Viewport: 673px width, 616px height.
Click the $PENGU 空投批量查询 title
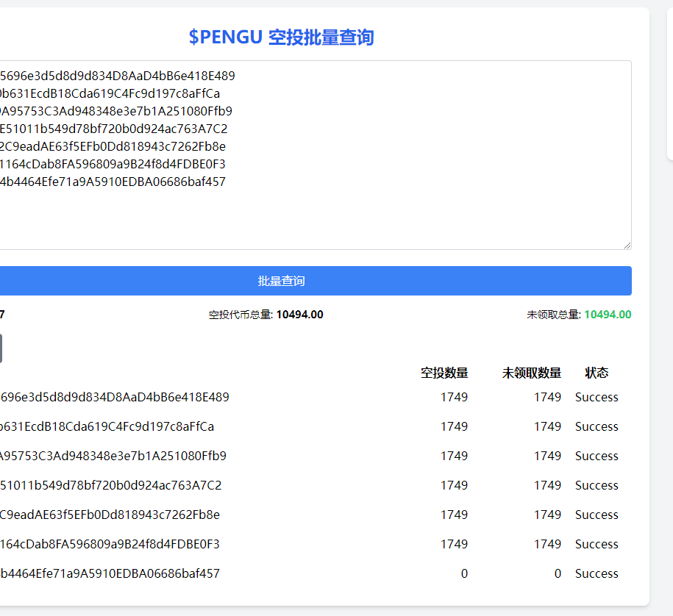coord(282,37)
